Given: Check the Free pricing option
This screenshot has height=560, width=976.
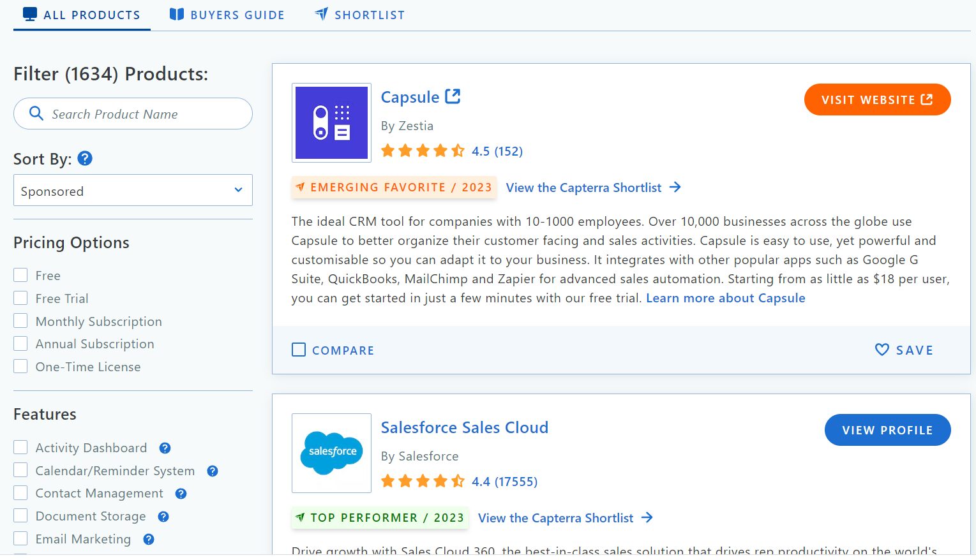Looking at the screenshot, I should pyautogui.click(x=20, y=275).
